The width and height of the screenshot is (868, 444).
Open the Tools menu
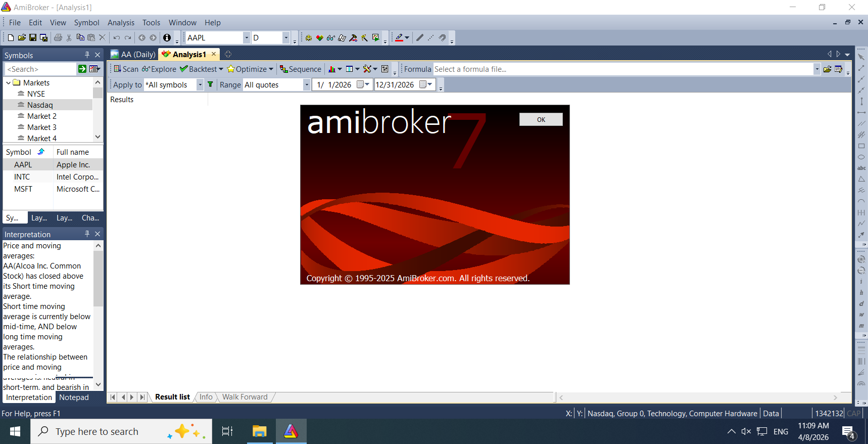click(151, 22)
